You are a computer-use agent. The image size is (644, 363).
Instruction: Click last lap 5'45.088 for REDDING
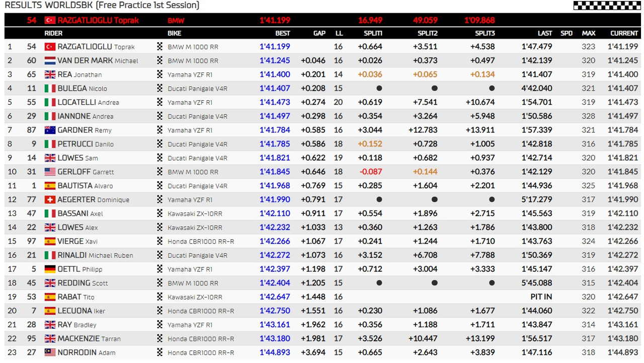(x=537, y=283)
